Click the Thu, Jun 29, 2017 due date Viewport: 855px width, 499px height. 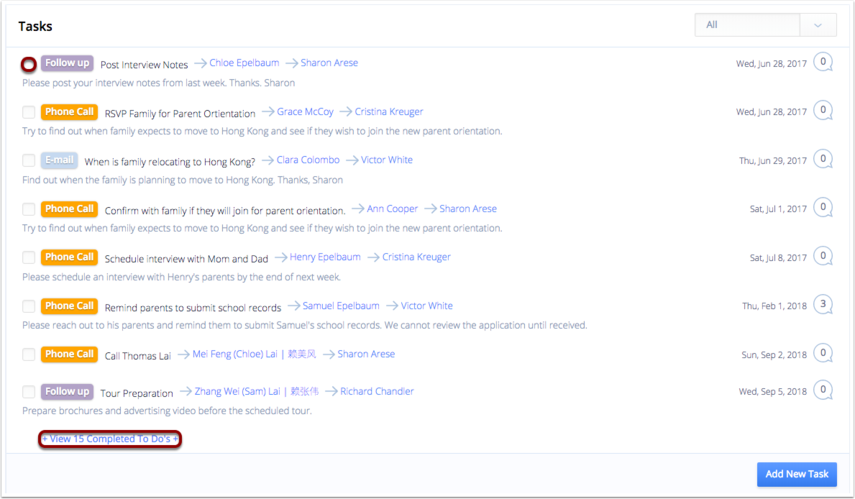pyautogui.click(x=773, y=161)
